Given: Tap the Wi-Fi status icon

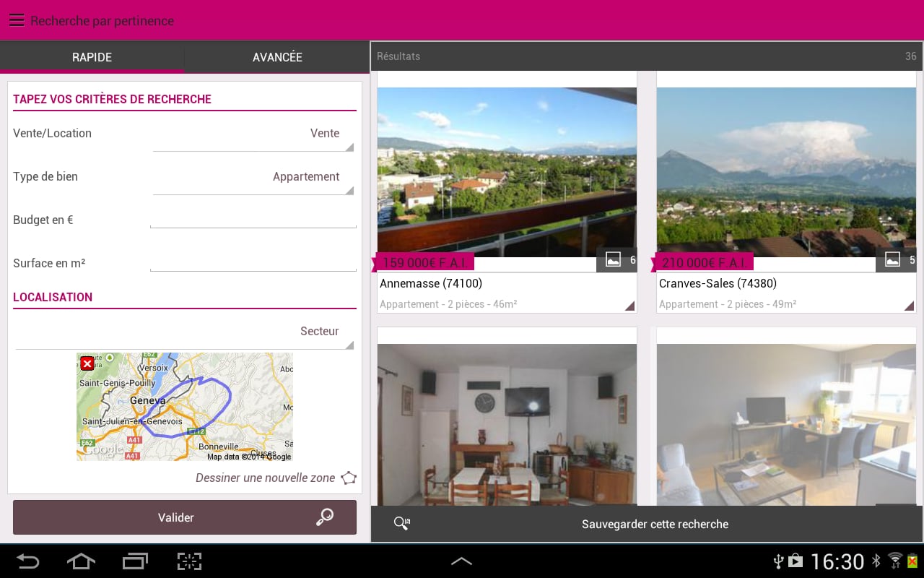Looking at the screenshot, I should 895,561.
